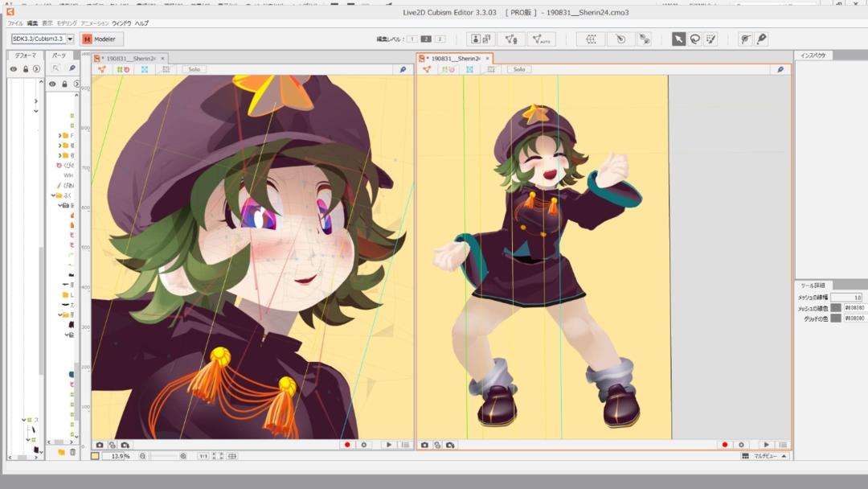Click the pin tool at the toolbar's right end

[x=762, y=39]
